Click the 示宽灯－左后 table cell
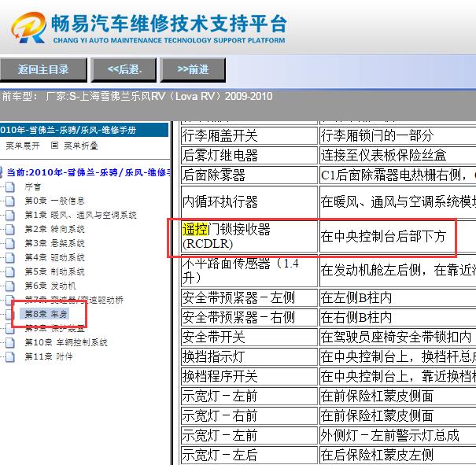The width and height of the screenshot is (476, 465). click(249, 456)
